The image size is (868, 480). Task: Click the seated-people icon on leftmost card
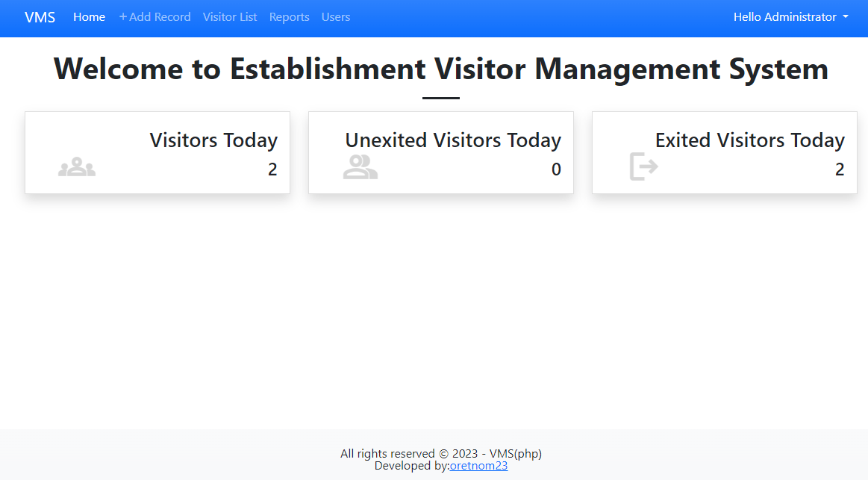coord(76,166)
